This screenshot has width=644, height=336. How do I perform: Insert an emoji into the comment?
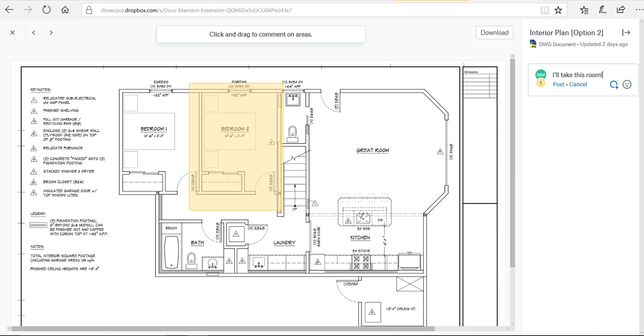[627, 84]
